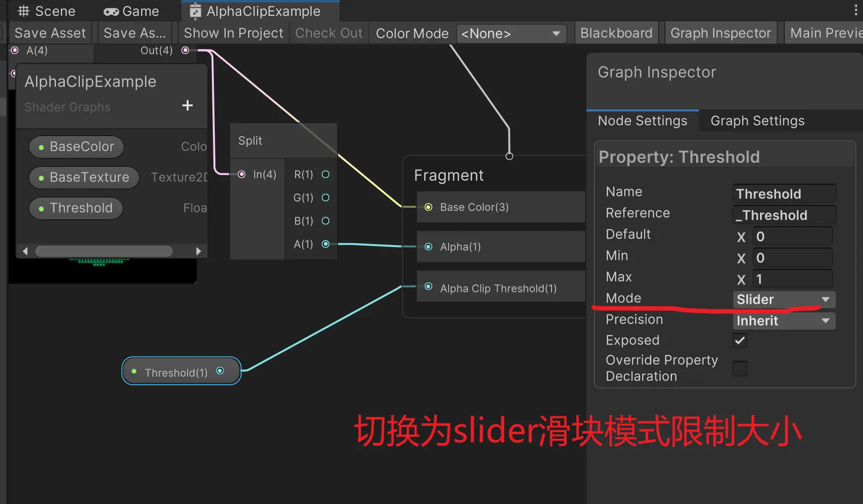Viewport: 863px width, 504px height.
Task: Toggle the Graph Inspector panel button
Action: coord(721,33)
